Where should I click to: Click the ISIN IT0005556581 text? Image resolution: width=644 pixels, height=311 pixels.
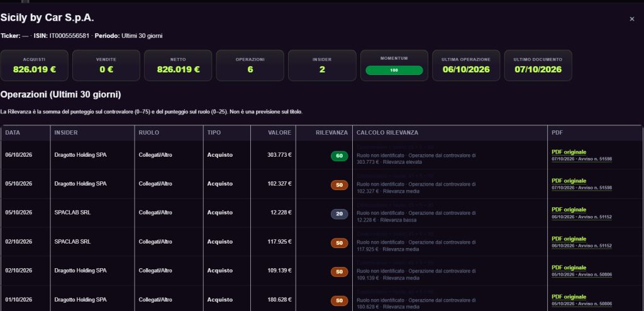click(x=62, y=36)
